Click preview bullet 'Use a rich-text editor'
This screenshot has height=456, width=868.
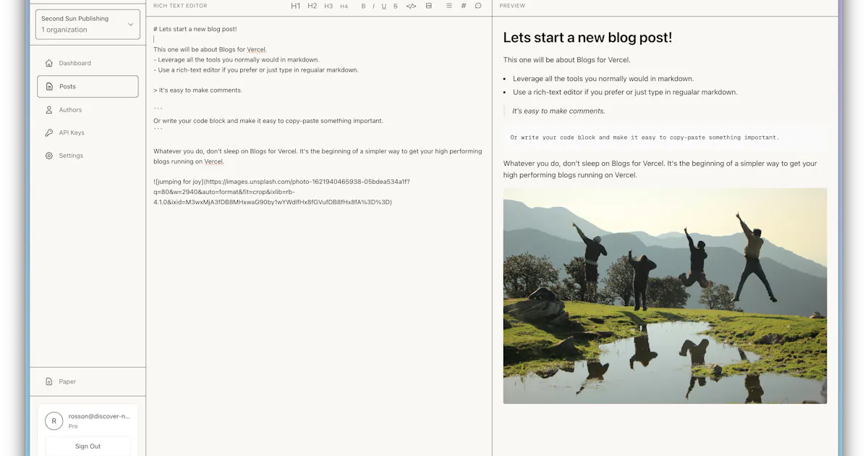(x=625, y=92)
